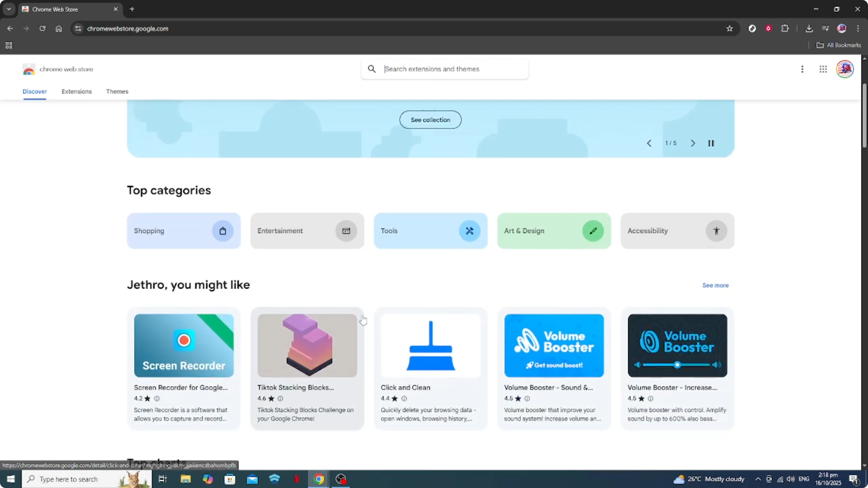
Task: Open See more recommendations link
Action: 715,285
